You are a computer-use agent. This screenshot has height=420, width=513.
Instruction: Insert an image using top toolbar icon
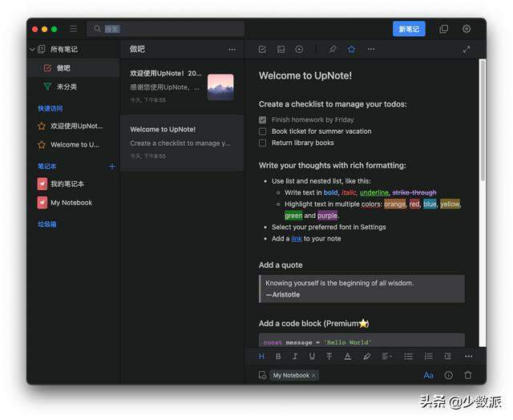coord(281,50)
